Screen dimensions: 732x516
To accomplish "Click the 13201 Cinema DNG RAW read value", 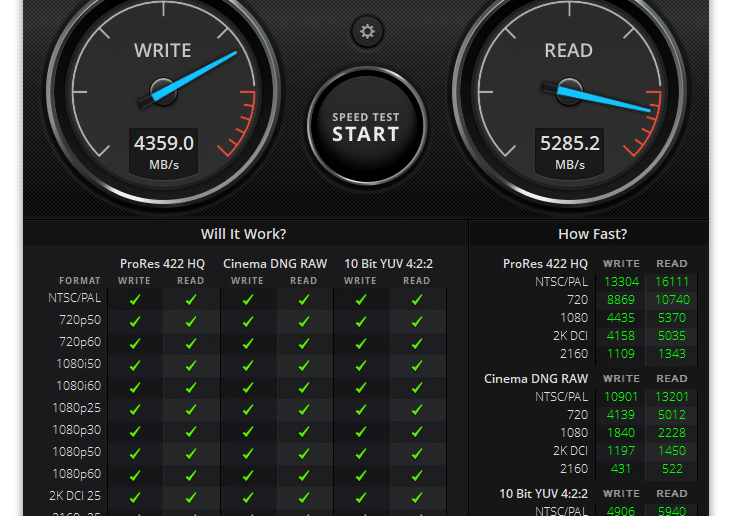I will click(672, 396).
